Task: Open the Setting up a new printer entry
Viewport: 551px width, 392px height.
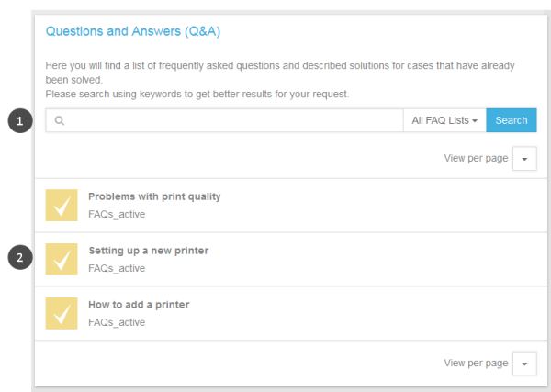Action: (x=148, y=251)
